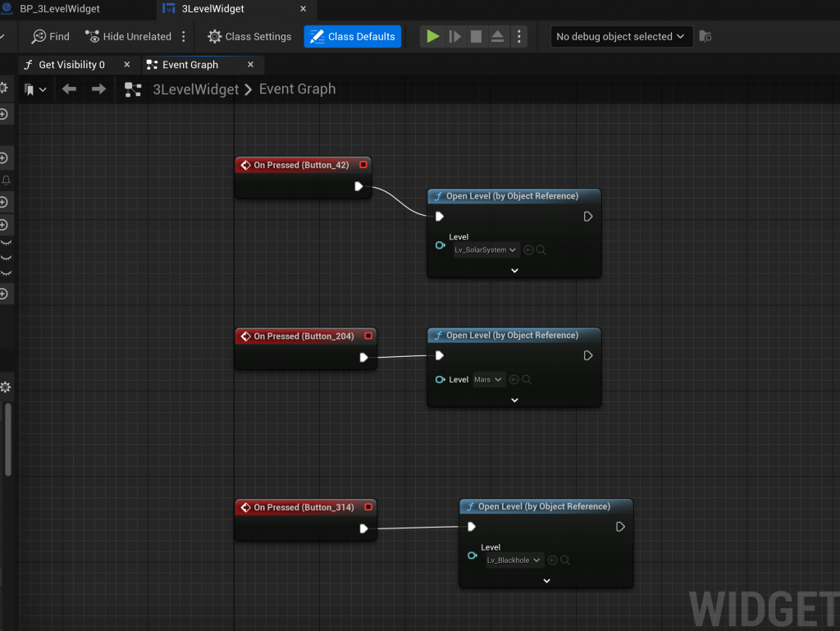Click the frame advance icon

(x=454, y=36)
